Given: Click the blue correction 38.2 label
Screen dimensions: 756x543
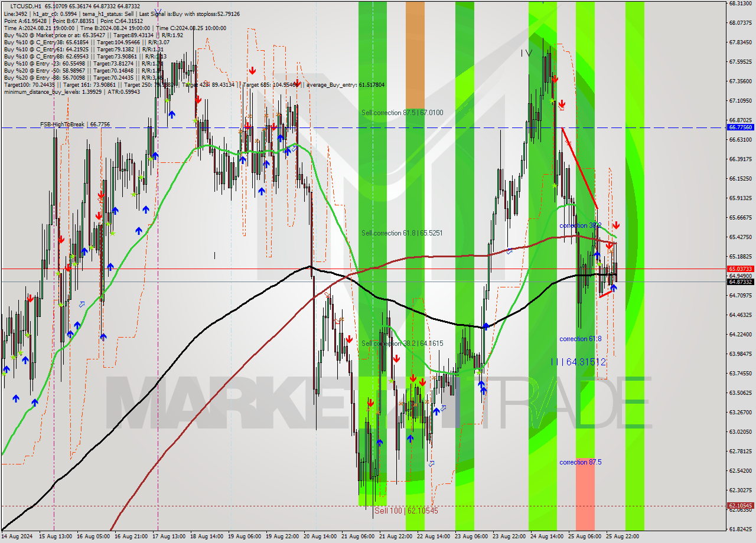Looking at the screenshot, I should click(581, 225).
